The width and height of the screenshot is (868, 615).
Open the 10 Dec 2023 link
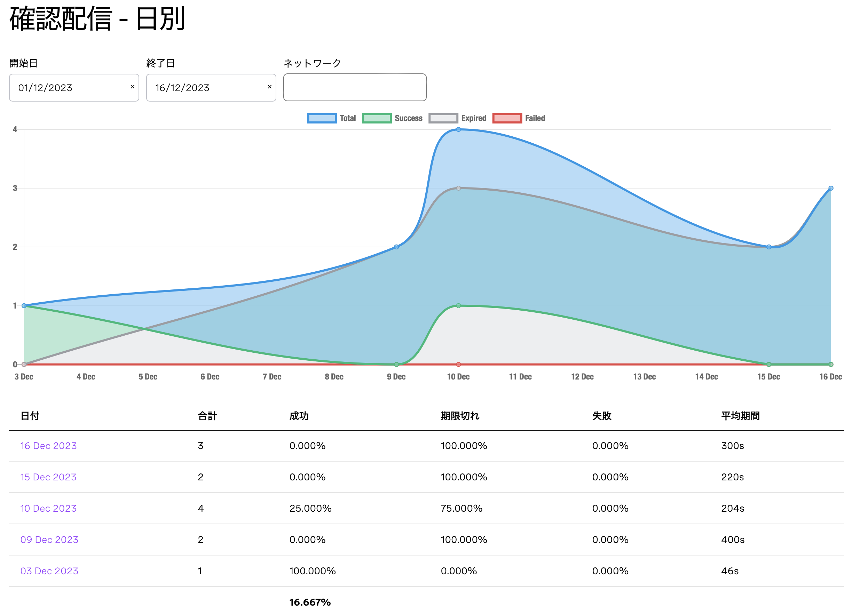click(48, 508)
